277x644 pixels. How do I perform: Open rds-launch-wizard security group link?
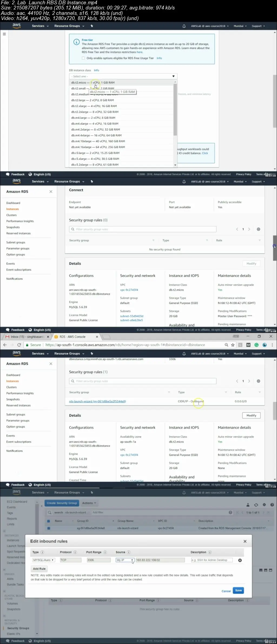coord(97,401)
